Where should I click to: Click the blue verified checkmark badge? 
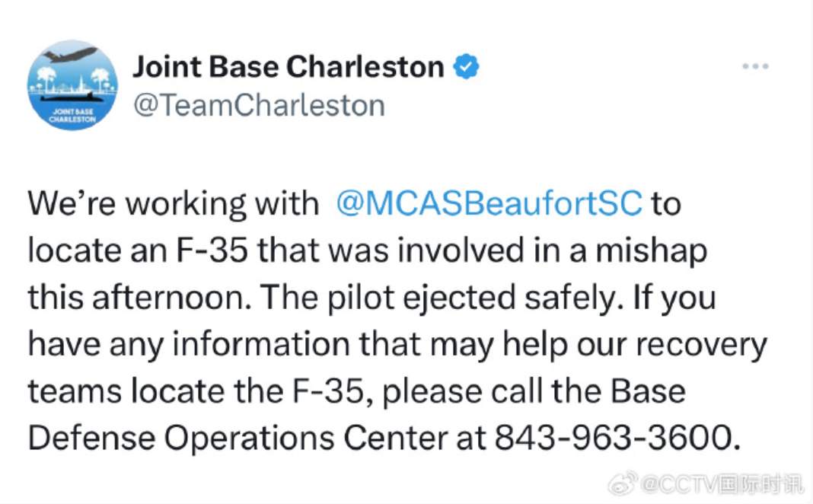pos(466,66)
